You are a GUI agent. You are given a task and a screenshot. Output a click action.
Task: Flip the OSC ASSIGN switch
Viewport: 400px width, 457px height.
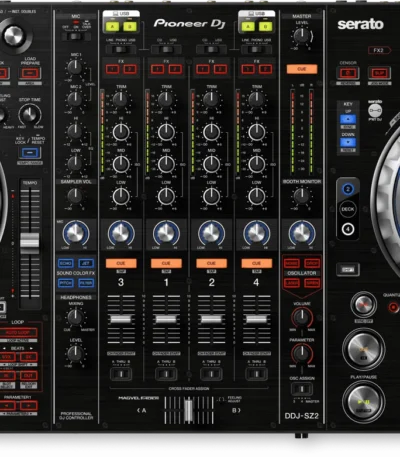tap(302, 389)
